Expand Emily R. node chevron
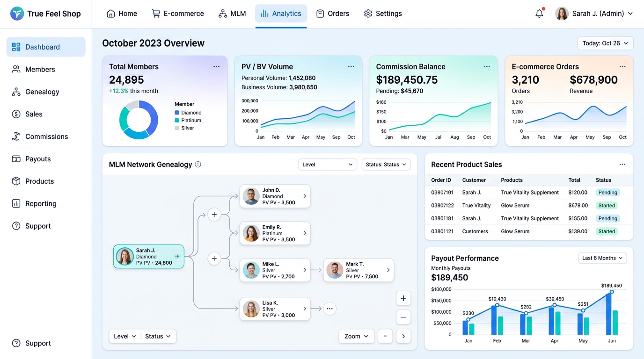The width and height of the screenshot is (644, 359). click(305, 233)
